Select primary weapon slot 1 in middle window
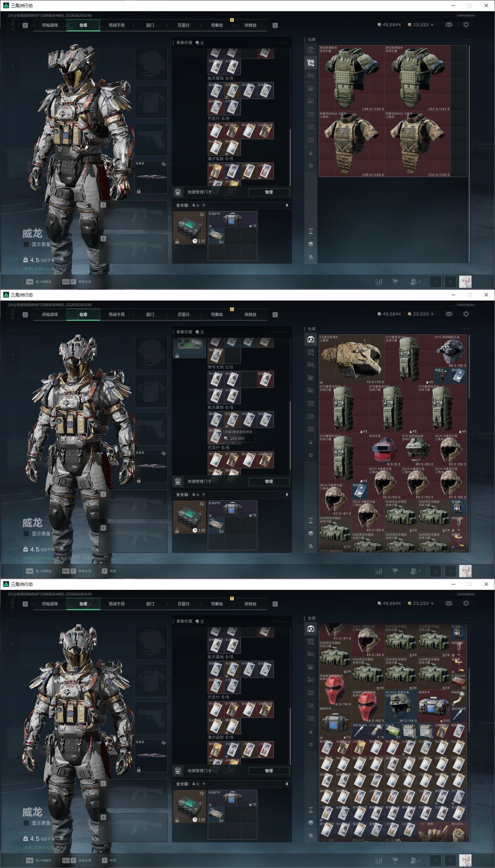Viewport: 495px width, 868px height. 134,505
